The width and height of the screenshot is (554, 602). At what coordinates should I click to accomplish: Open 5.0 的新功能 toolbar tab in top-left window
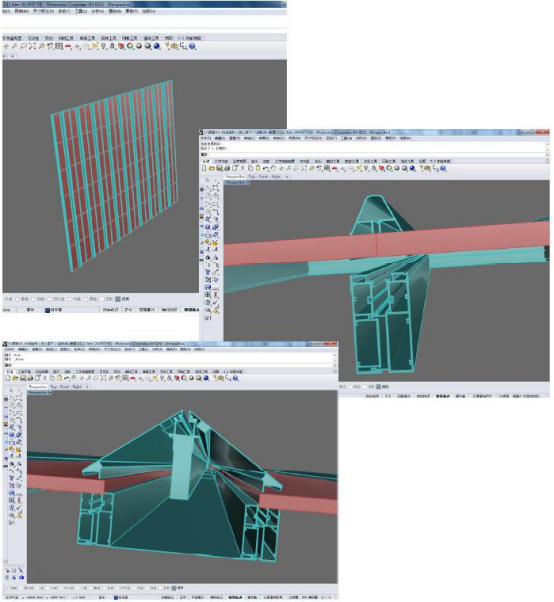[x=190, y=38]
